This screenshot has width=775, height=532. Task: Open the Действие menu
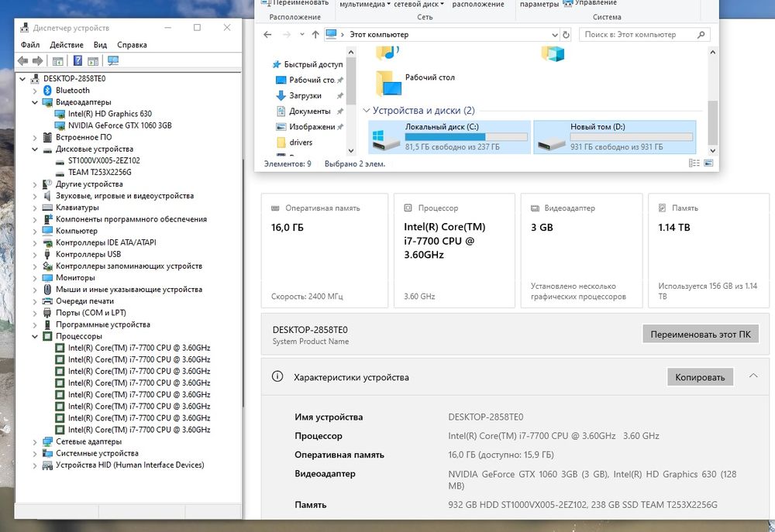pyautogui.click(x=67, y=45)
